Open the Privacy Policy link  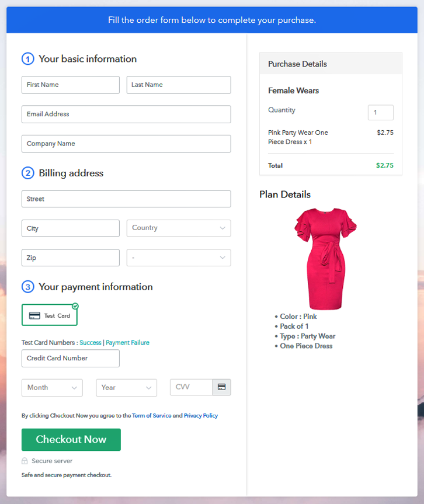[x=201, y=416]
